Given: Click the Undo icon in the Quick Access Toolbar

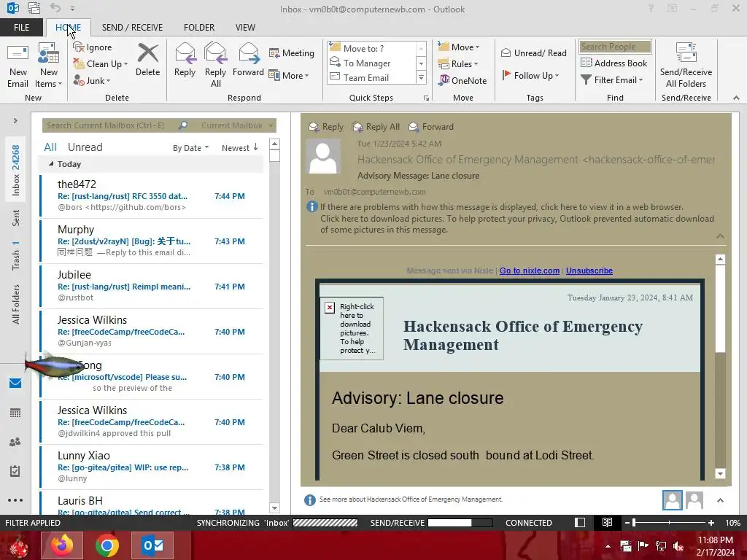Looking at the screenshot, I should (55, 8).
